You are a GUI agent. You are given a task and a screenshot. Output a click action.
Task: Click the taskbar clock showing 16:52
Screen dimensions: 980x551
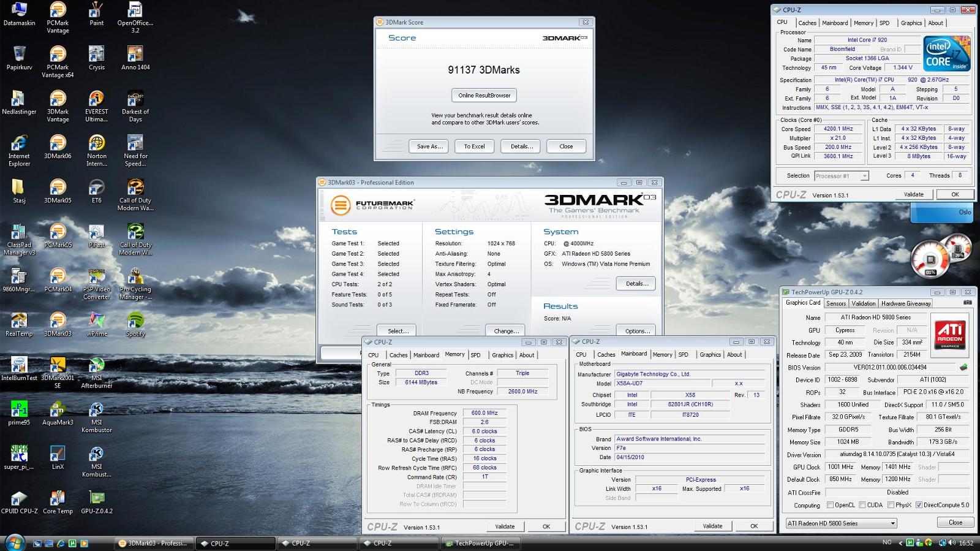tap(966, 543)
